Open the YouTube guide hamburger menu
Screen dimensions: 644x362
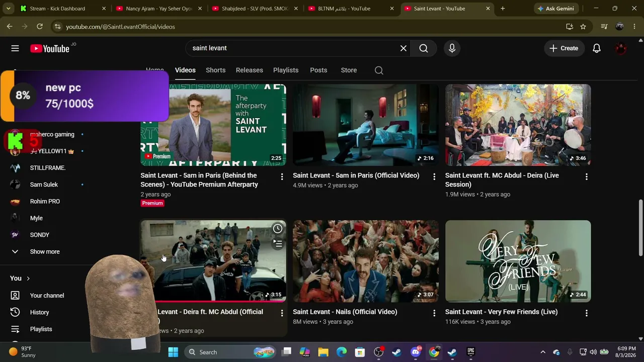pos(15,48)
